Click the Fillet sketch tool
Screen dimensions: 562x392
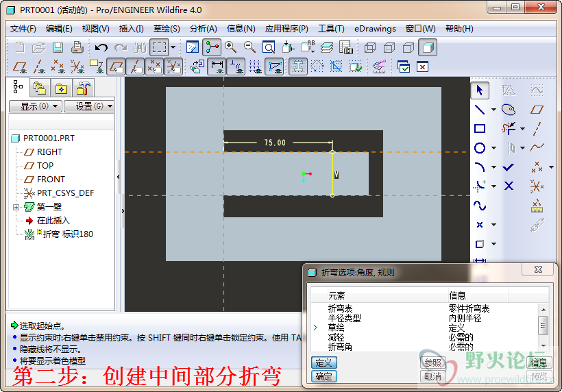point(480,186)
